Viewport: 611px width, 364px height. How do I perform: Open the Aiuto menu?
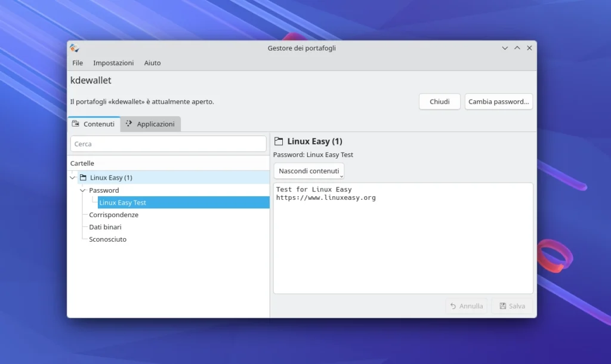click(152, 63)
